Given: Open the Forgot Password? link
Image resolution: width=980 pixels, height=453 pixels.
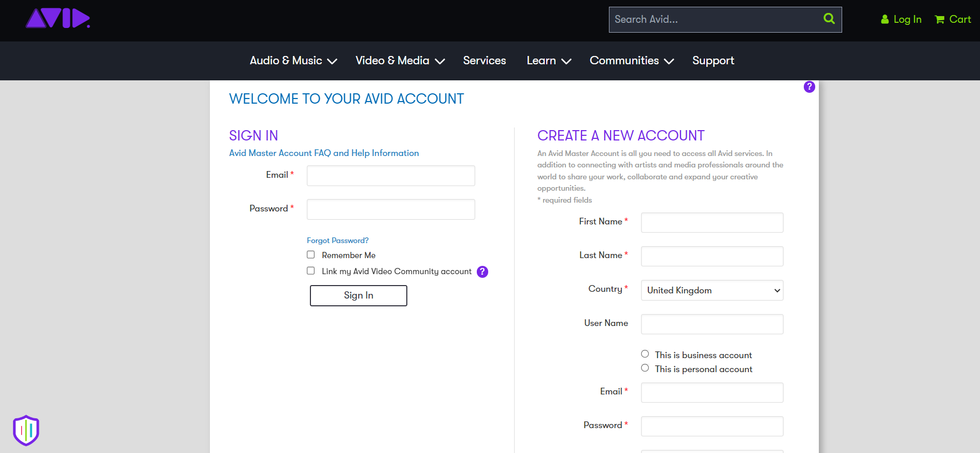Looking at the screenshot, I should [338, 240].
